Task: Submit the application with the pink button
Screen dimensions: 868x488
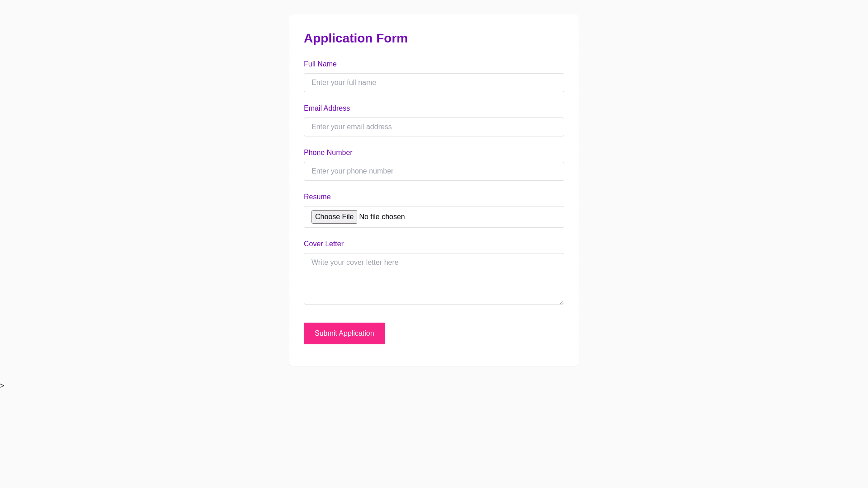Action: pos(344,333)
